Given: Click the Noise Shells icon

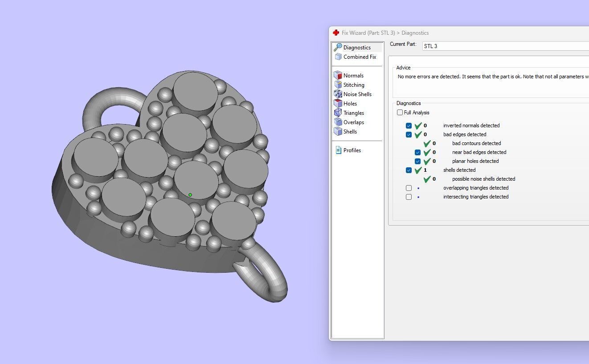Looking at the screenshot, I should point(338,94).
